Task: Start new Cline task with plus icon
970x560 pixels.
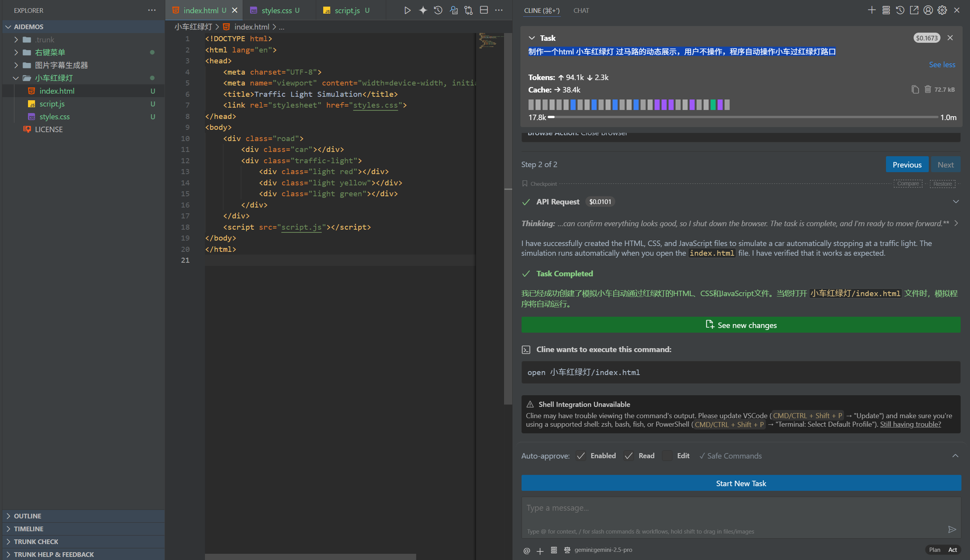Action: pyautogui.click(x=872, y=10)
